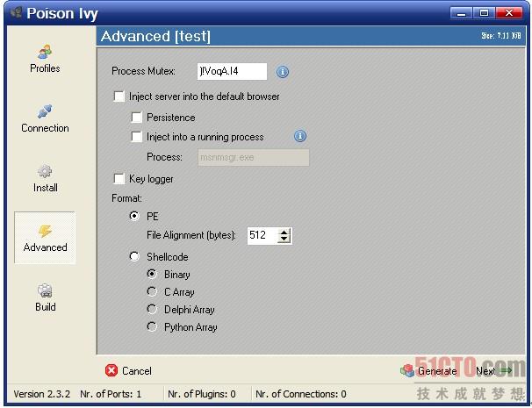The height and width of the screenshot is (408, 532).
Task: Select the PE format radio button
Action: (x=134, y=216)
